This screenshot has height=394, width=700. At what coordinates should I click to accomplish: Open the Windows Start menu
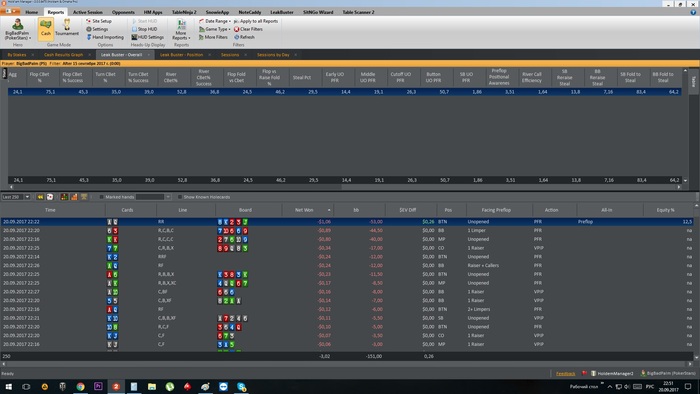point(8,387)
